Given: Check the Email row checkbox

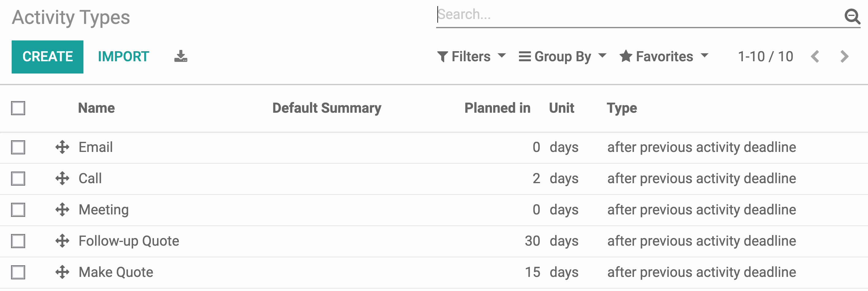Looking at the screenshot, I should click(18, 147).
